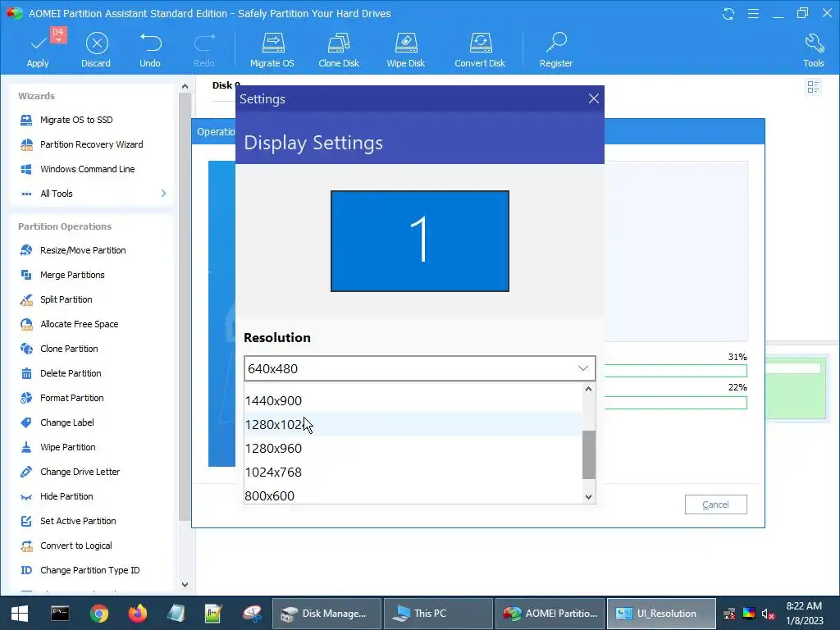Switch to This PC taskbar window
This screenshot has width=840, height=630.
(x=438, y=614)
